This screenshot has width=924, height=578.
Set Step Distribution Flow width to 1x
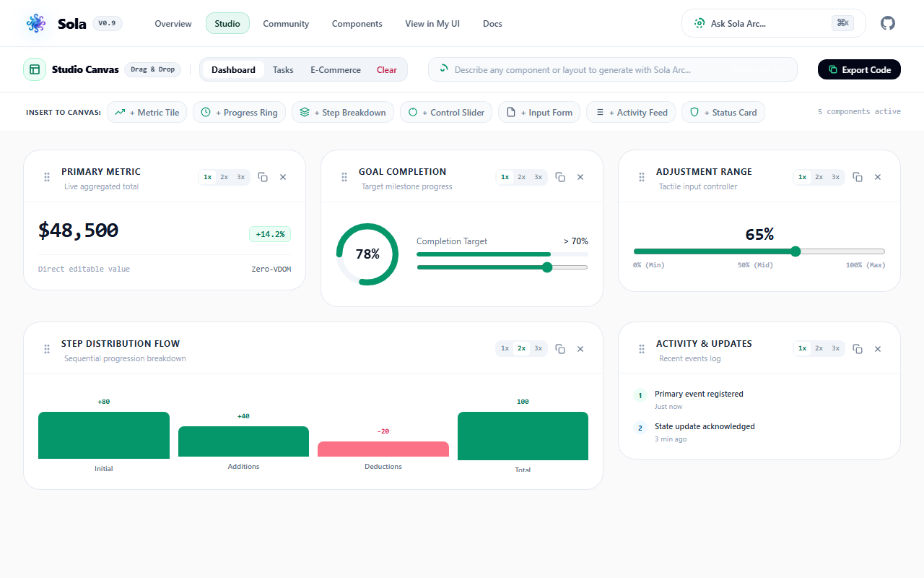pyautogui.click(x=505, y=349)
